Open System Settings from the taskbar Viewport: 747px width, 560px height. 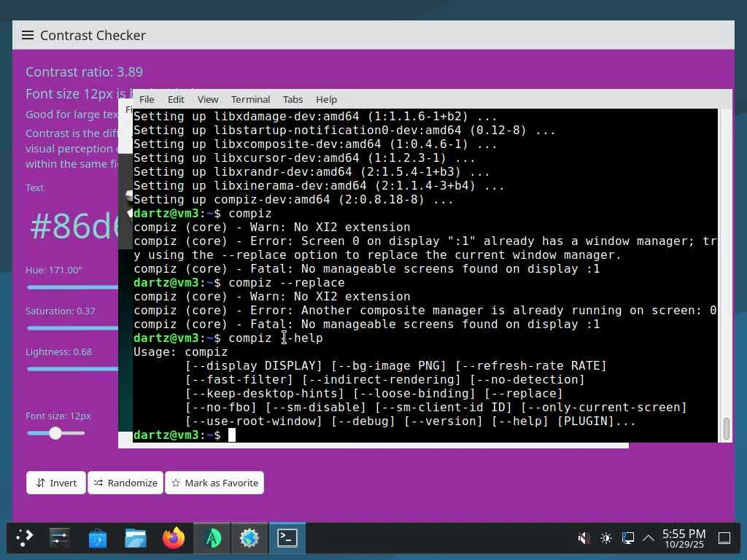[60, 538]
